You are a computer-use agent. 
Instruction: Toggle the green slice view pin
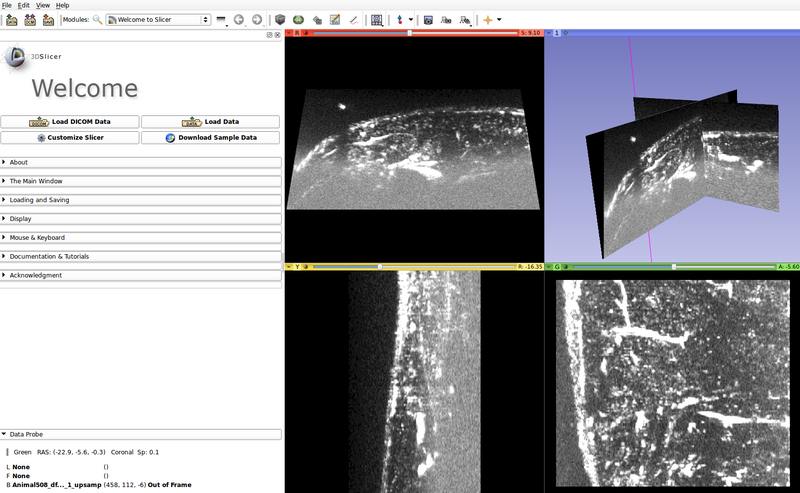pos(549,267)
